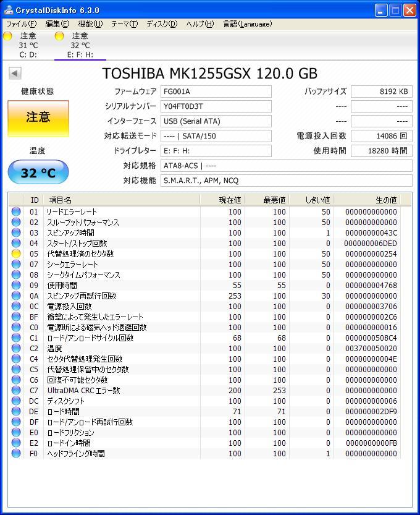The height and width of the screenshot is (515, 420).
Task: Click the standard field ATA8-ACS
Action: 286,166
